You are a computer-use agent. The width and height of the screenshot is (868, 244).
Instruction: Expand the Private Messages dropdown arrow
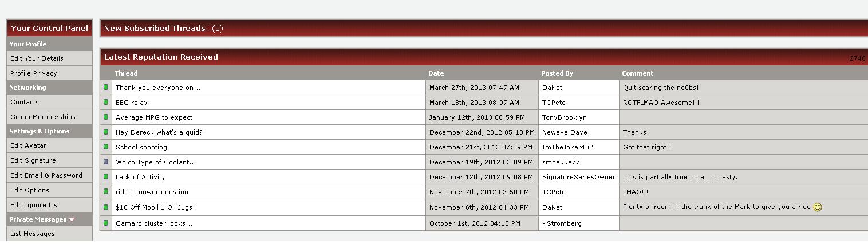click(x=72, y=220)
